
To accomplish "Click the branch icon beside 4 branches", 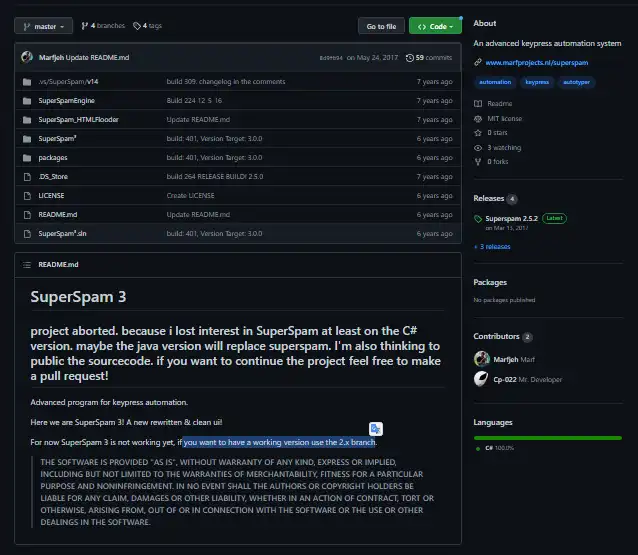I will tap(84, 26).
